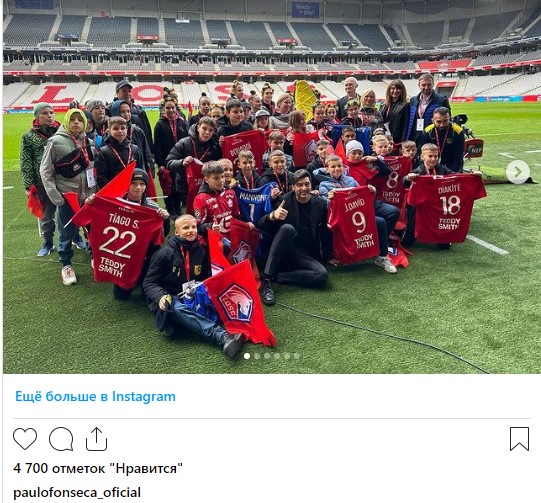Jump to the second carousel dot
Viewport: 541px width, 503px height.
(x=257, y=356)
